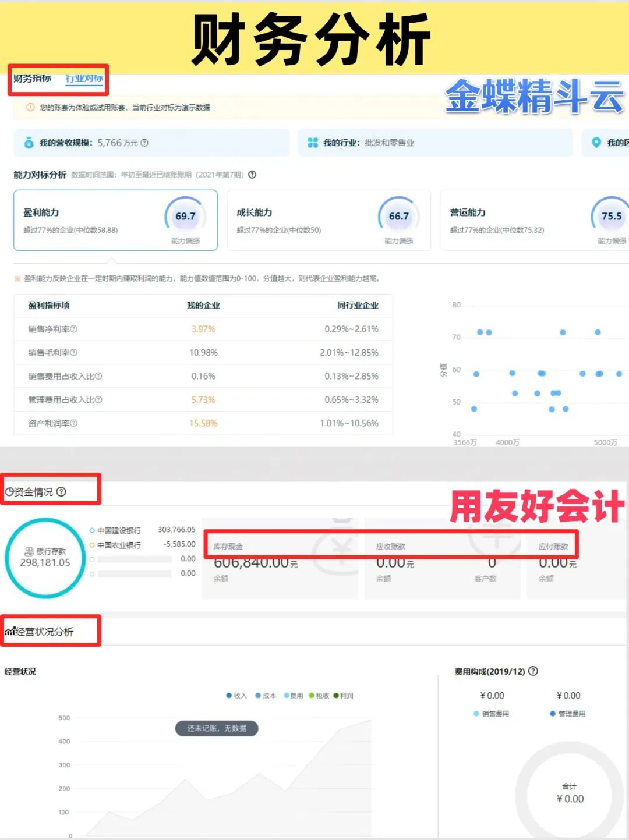
Task: Toggle the 利润 series in chart legend
Action: (336, 696)
